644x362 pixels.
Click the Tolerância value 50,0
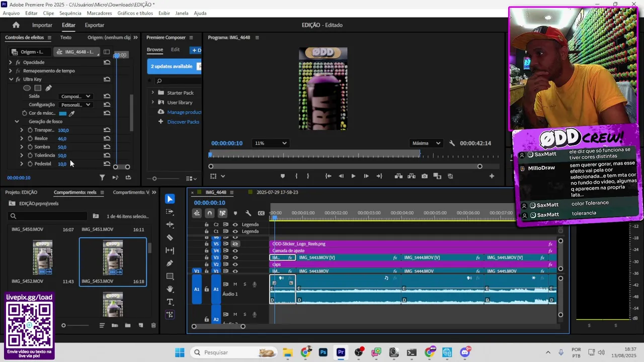point(62,156)
